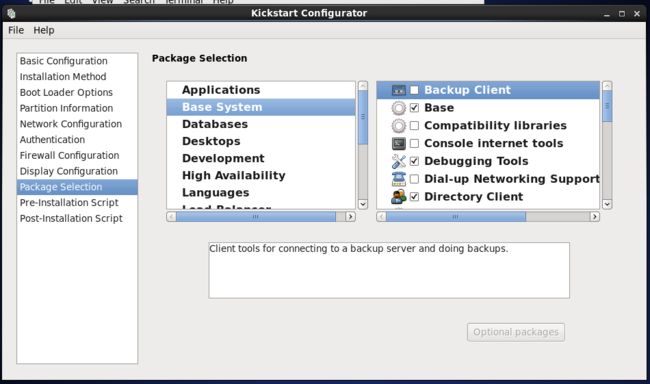The image size is (650, 384).
Task: Go to Basic Configuration section
Action: [x=77, y=61]
